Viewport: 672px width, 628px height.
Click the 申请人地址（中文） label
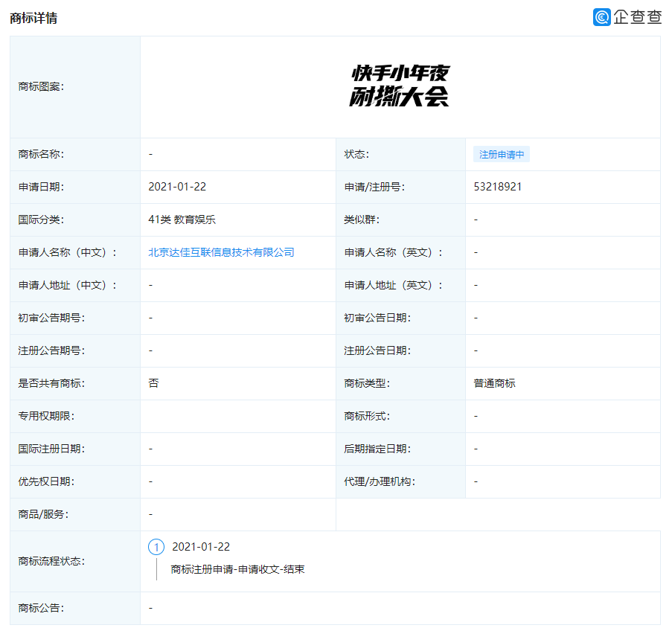point(67,285)
